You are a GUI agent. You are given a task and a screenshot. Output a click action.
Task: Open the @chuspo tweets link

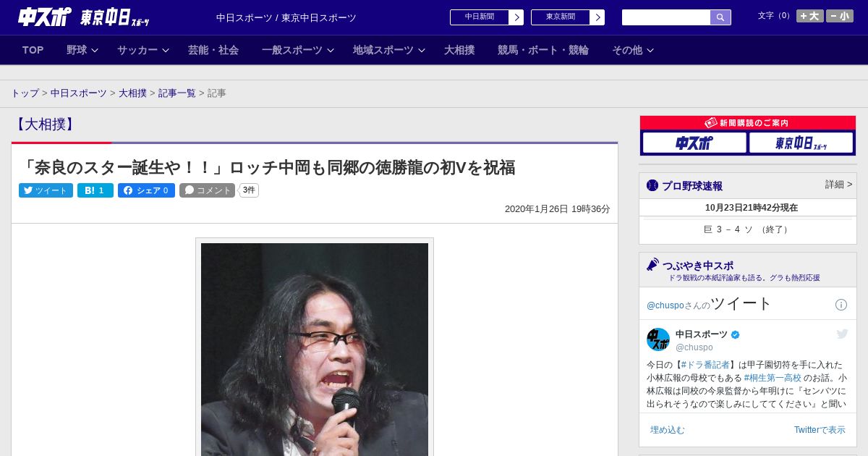665,305
